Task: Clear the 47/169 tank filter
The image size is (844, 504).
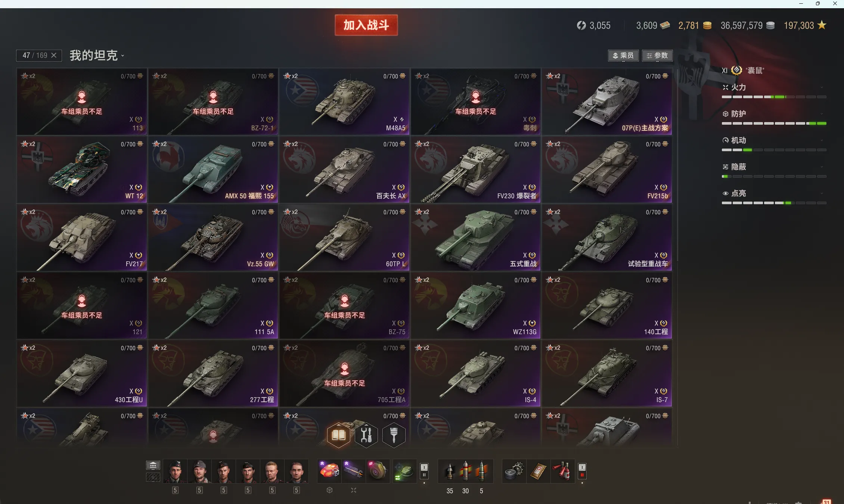Action: [54, 55]
